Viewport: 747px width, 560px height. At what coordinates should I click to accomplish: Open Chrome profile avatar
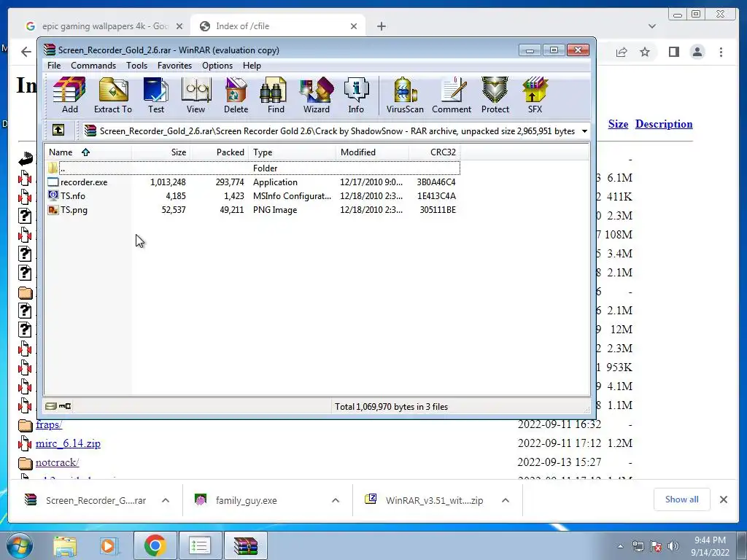[x=697, y=52]
